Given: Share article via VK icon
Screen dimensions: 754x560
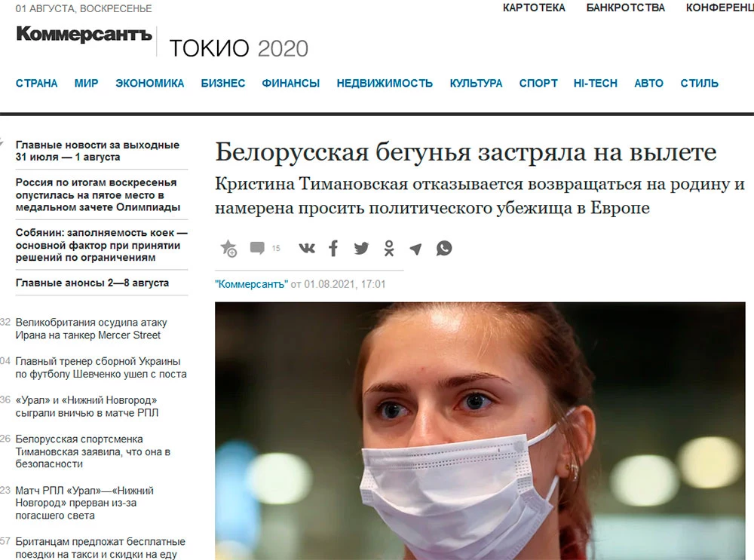Looking at the screenshot, I should click(307, 248).
